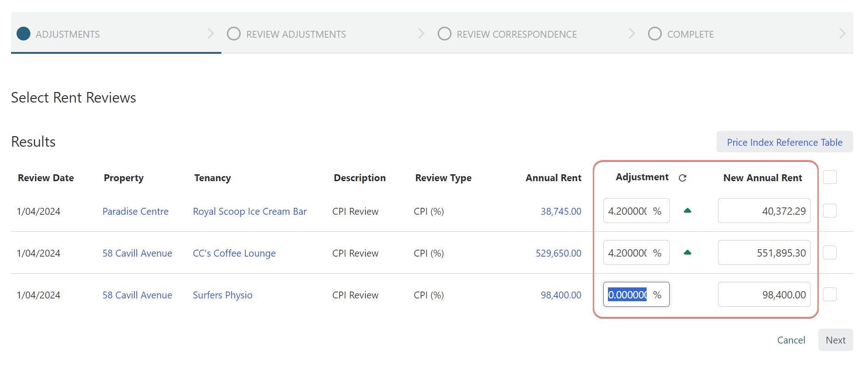Click the Next button
This screenshot has width=868, height=378.
835,340
